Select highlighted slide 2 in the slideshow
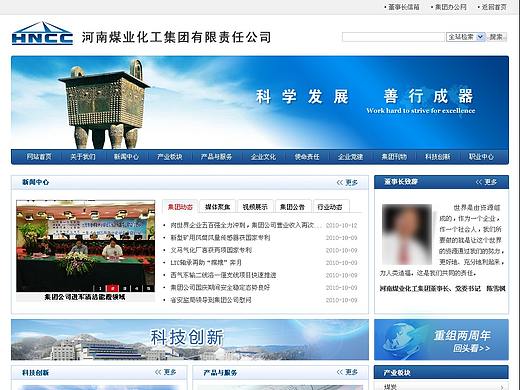 pos(112,288)
